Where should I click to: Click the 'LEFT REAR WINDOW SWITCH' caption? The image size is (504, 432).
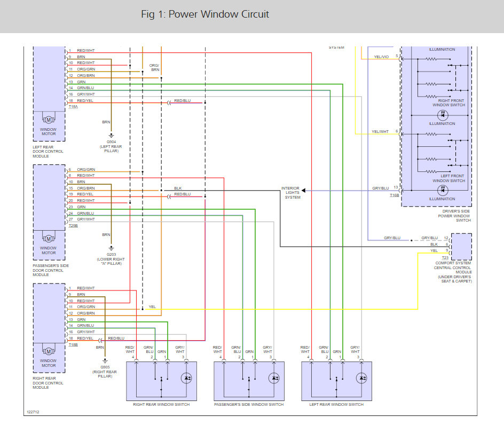(336, 404)
